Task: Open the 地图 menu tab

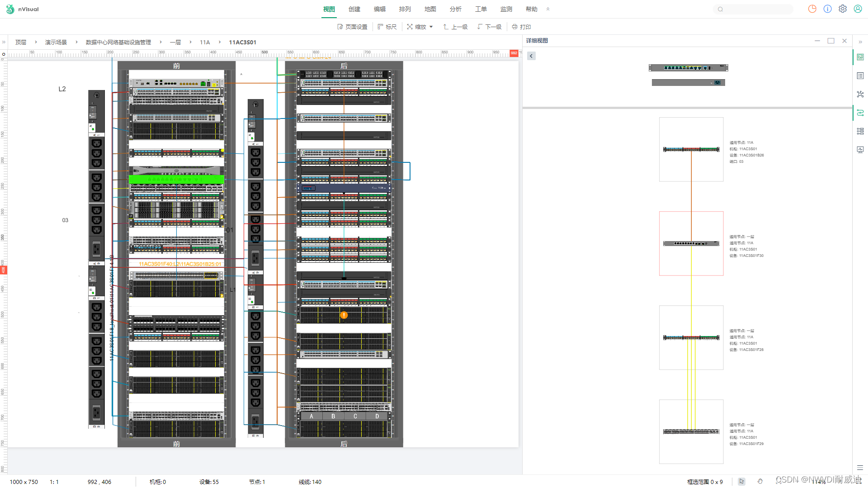Action: [x=430, y=9]
